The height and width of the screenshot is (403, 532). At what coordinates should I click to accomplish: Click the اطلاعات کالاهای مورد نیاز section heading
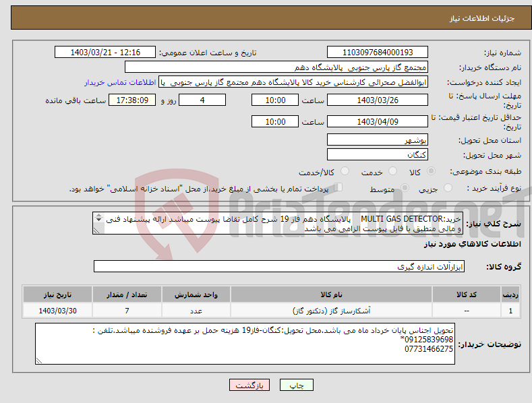(x=472, y=244)
